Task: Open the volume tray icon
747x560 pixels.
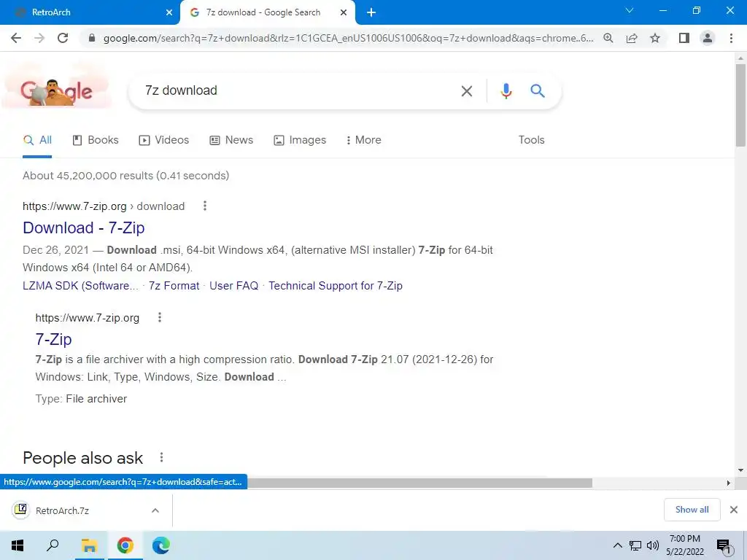Action: point(653,545)
